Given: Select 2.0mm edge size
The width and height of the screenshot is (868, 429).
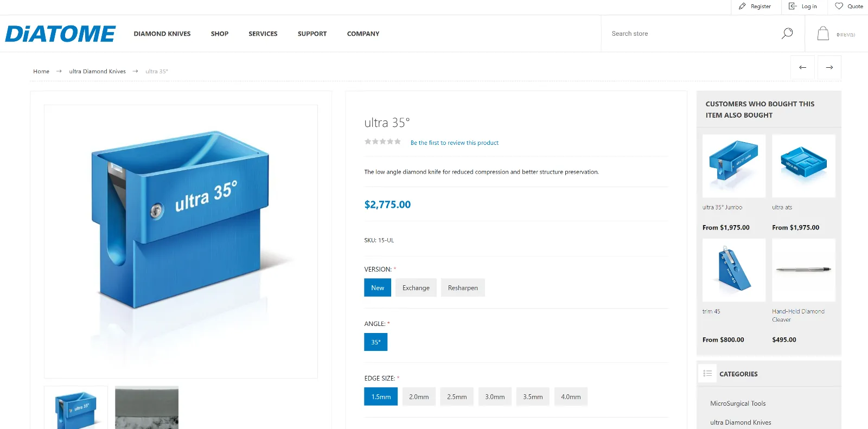Looking at the screenshot, I should [x=419, y=396].
